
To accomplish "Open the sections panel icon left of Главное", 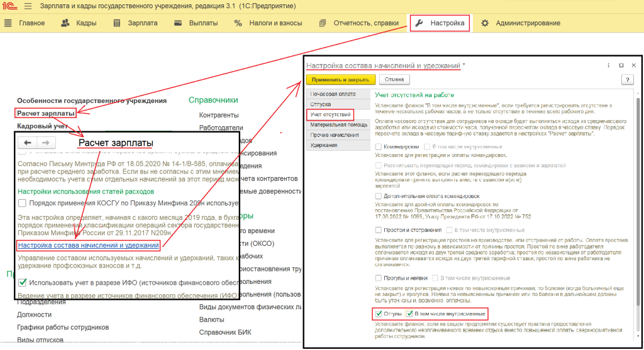I will (x=8, y=23).
